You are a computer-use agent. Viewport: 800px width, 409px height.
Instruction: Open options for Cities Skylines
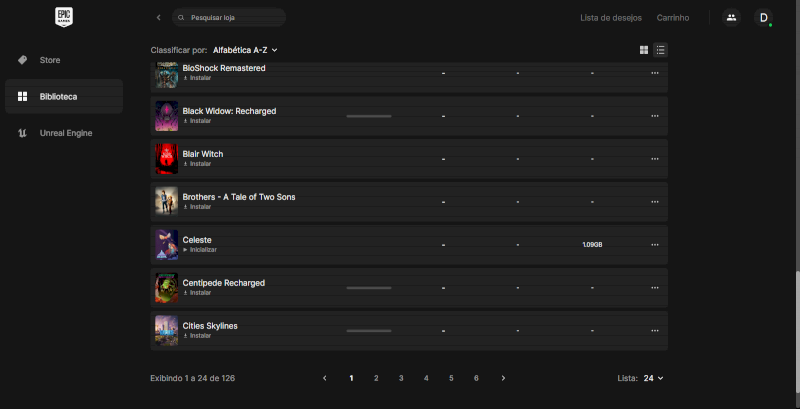[x=655, y=331]
